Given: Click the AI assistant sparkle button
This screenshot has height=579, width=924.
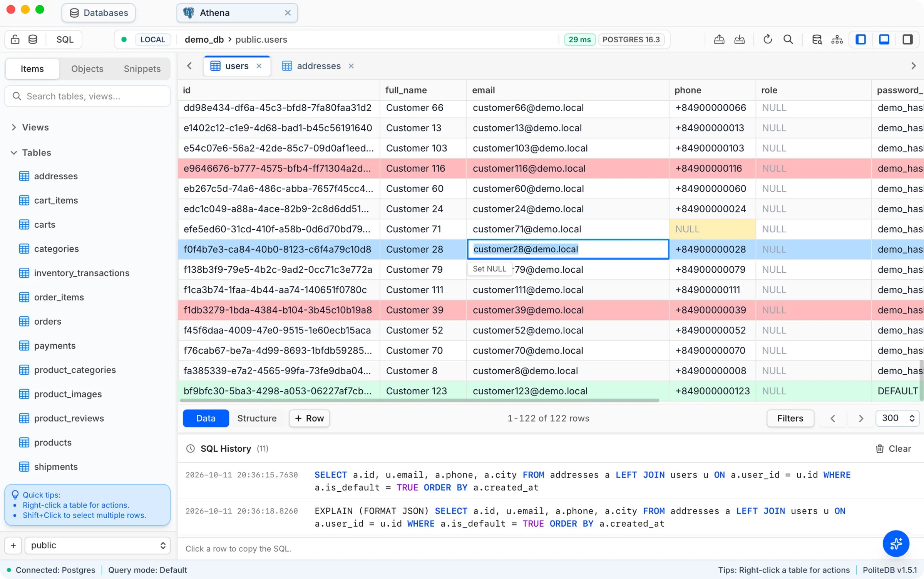Looking at the screenshot, I should (x=896, y=543).
